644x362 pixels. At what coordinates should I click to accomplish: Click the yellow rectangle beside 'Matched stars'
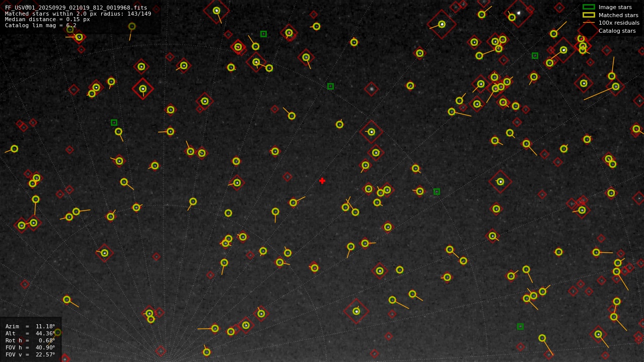(x=589, y=15)
